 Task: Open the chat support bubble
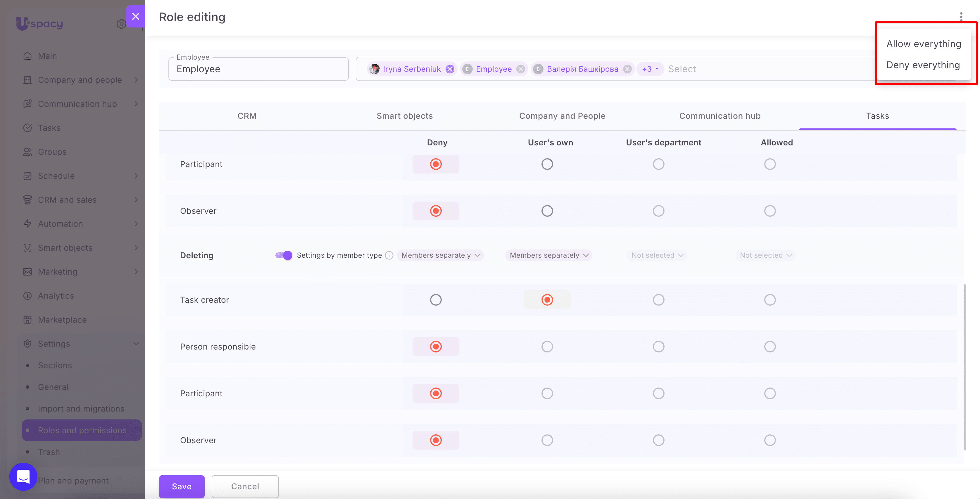point(23,476)
